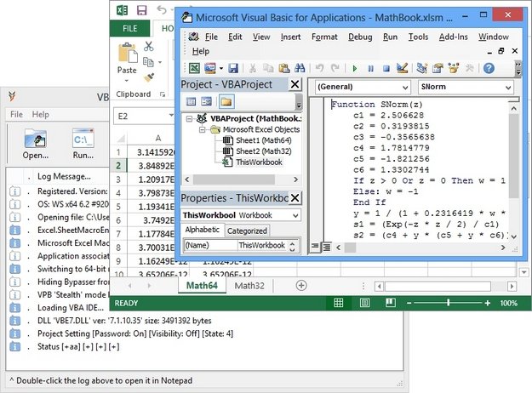
Task: Click zoom in plus in Excel status bar
Action: coord(488,303)
